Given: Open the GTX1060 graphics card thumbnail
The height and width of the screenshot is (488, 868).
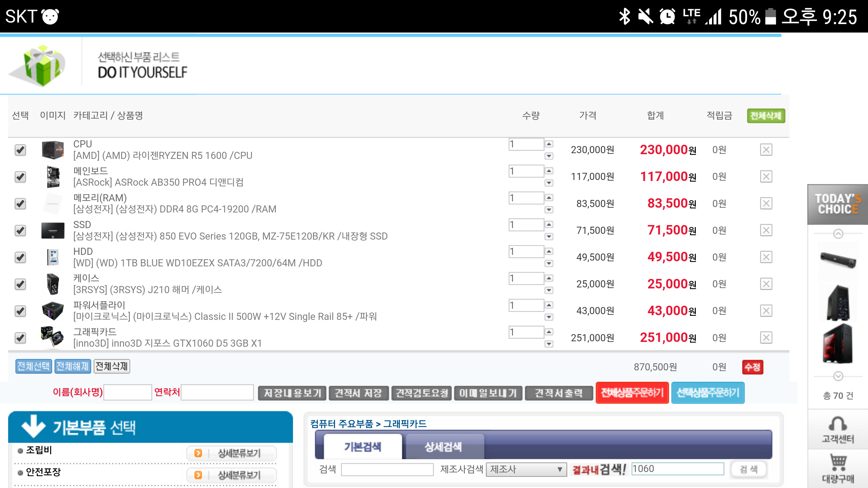Looking at the screenshot, I should click(x=53, y=337).
